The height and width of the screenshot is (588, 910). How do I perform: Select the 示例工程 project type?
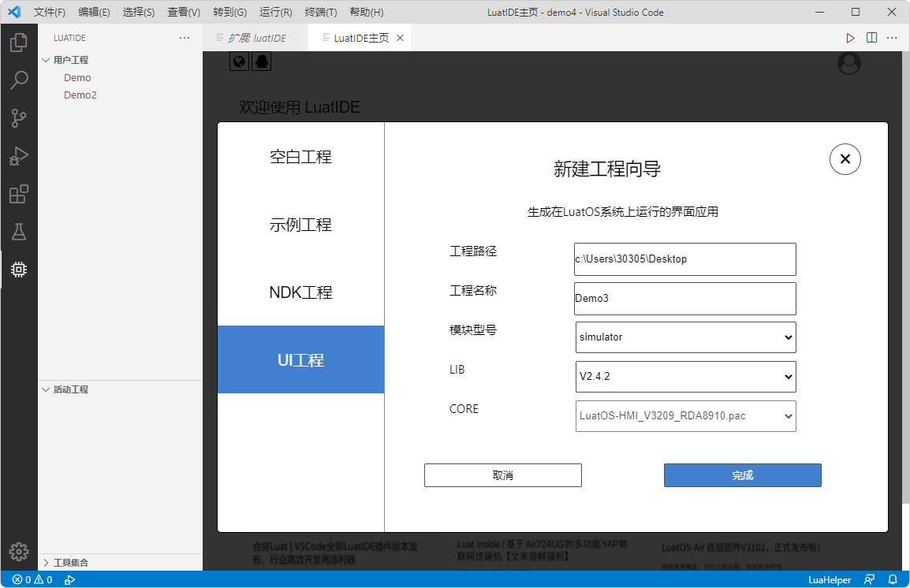pos(300,225)
